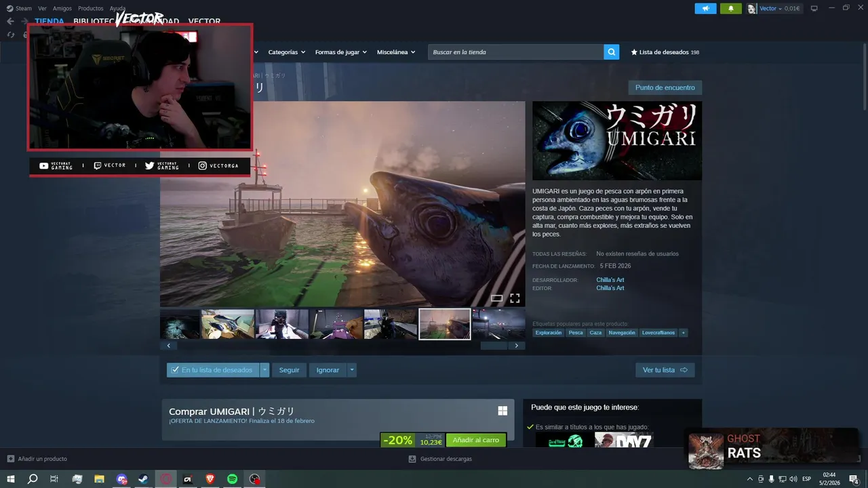Open Spotify from the taskbar
The image size is (868, 488).
[232, 479]
